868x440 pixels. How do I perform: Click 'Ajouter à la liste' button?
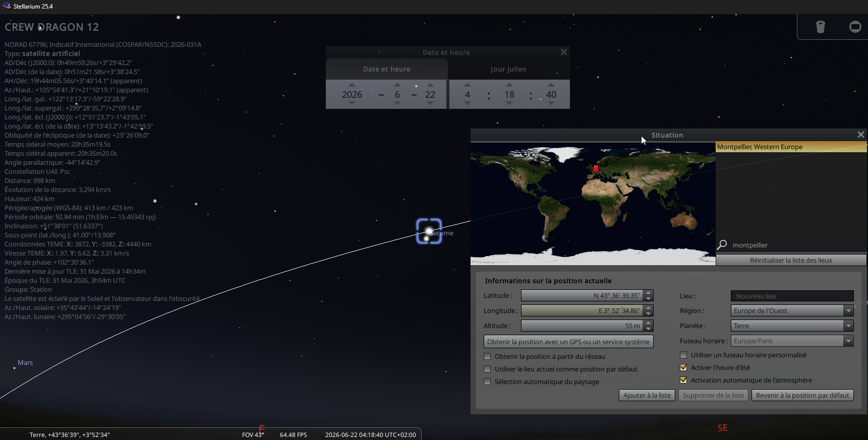tap(647, 395)
